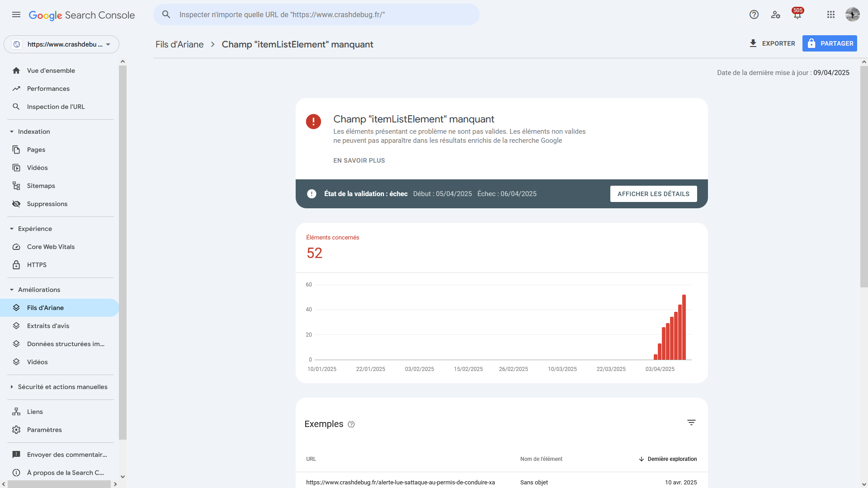Click AFFICHER LES DÉTAILS button
Image resolution: width=868 pixels, height=488 pixels.
click(x=653, y=194)
